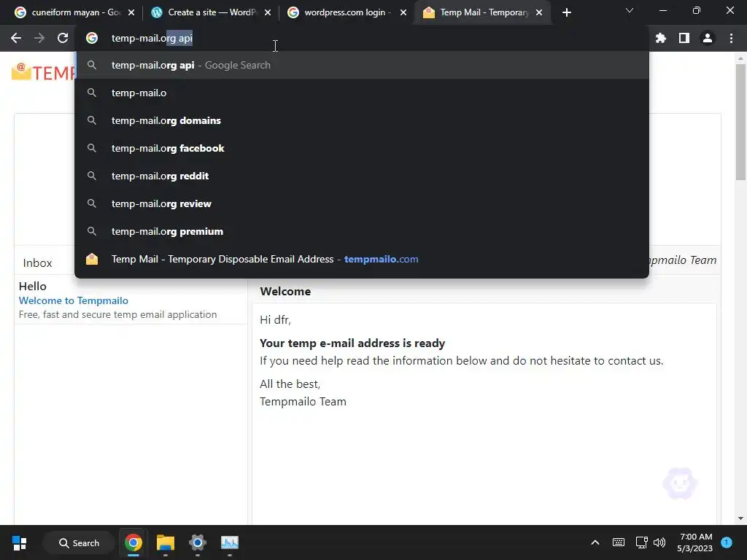Screen dimensions: 747x560
Task: Choose the 'temp-mail.org reddit' suggestion
Action: (x=362, y=176)
